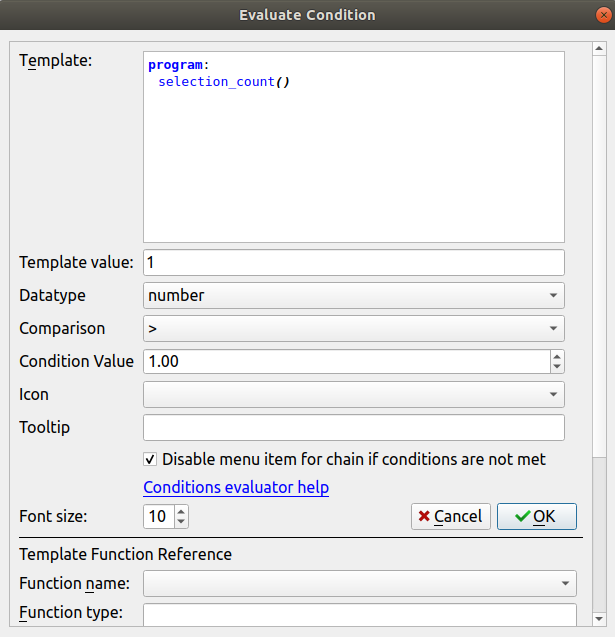This screenshot has height=637, width=615.
Task: Increase font size with up arrow
Action: 181,511
